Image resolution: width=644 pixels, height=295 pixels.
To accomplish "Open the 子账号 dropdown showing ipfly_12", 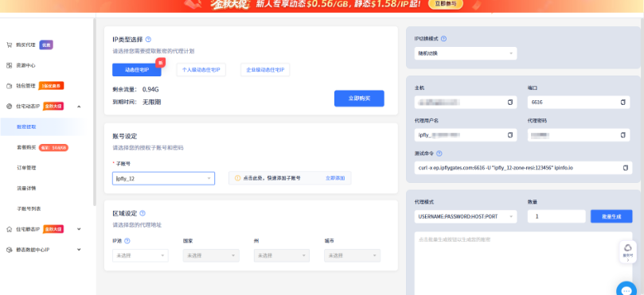I will 163,178.
